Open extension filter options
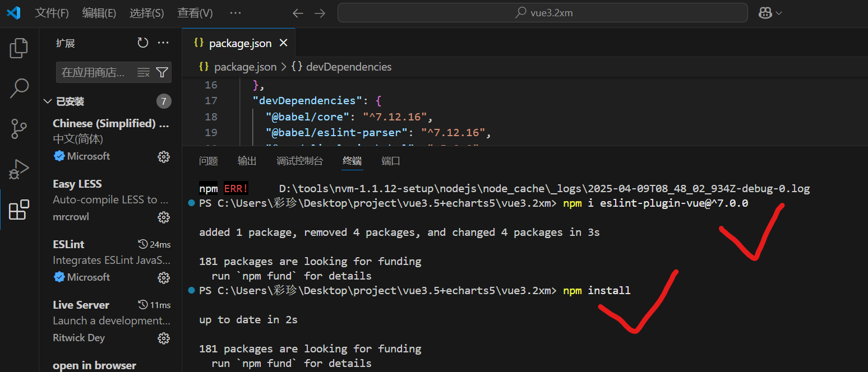Viewport: 868px width, 372px height. (x=161, y=72)
